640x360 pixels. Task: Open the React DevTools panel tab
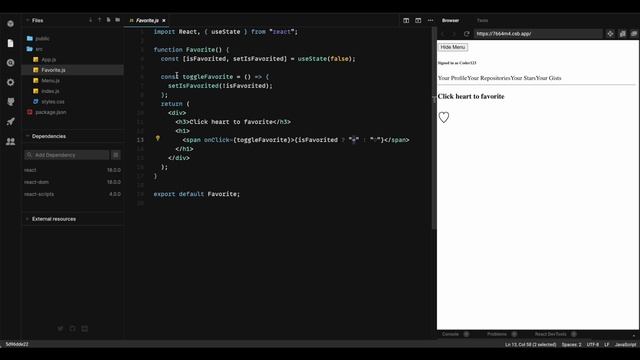pyautogui.click(x=551, y=334)
